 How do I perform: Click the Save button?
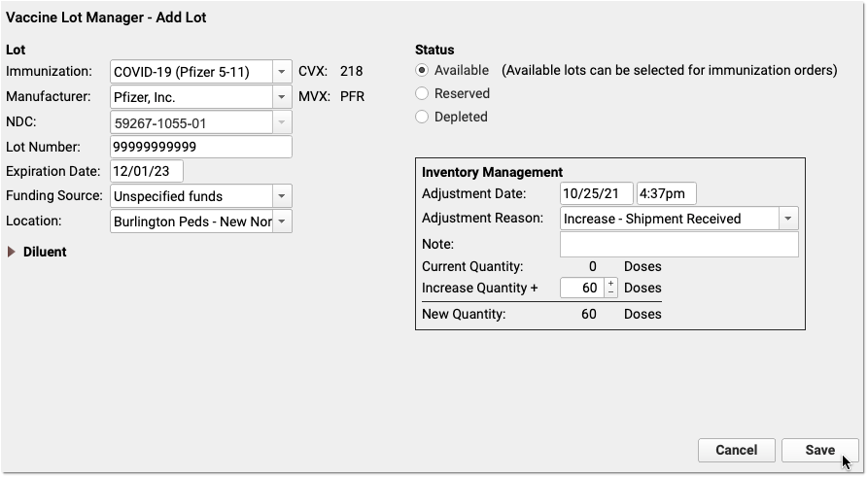click(x=819, y=451)
